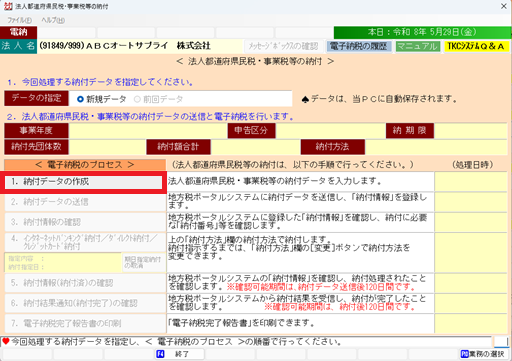Click the company name ABCオートサプライ 株式会社

click(148, 46)
